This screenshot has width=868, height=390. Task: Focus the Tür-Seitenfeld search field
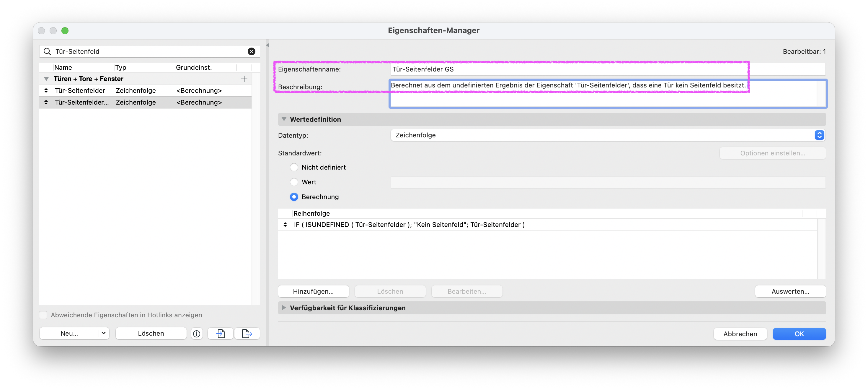(150, 51)
